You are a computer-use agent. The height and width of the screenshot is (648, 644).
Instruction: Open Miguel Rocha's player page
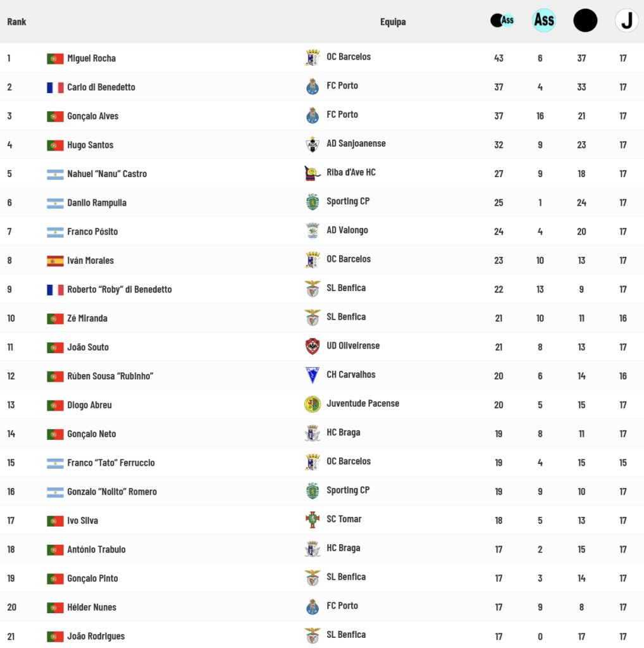tap(91, 58)
